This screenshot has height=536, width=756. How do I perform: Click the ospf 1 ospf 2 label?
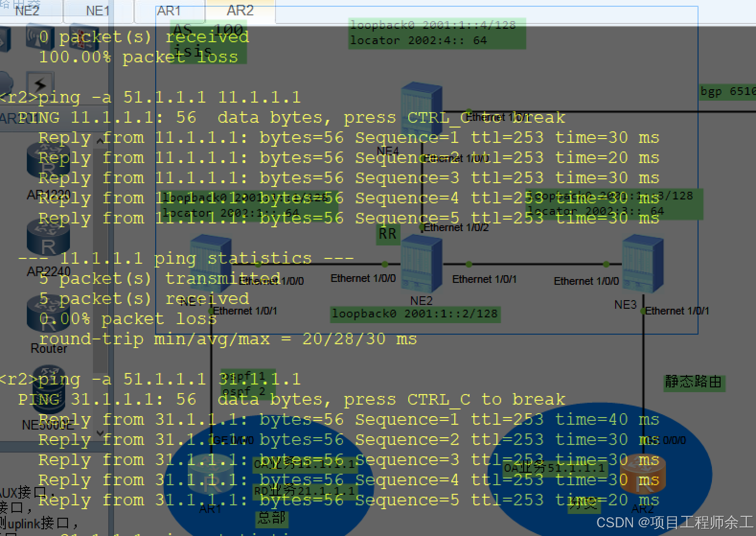(247, 385)
